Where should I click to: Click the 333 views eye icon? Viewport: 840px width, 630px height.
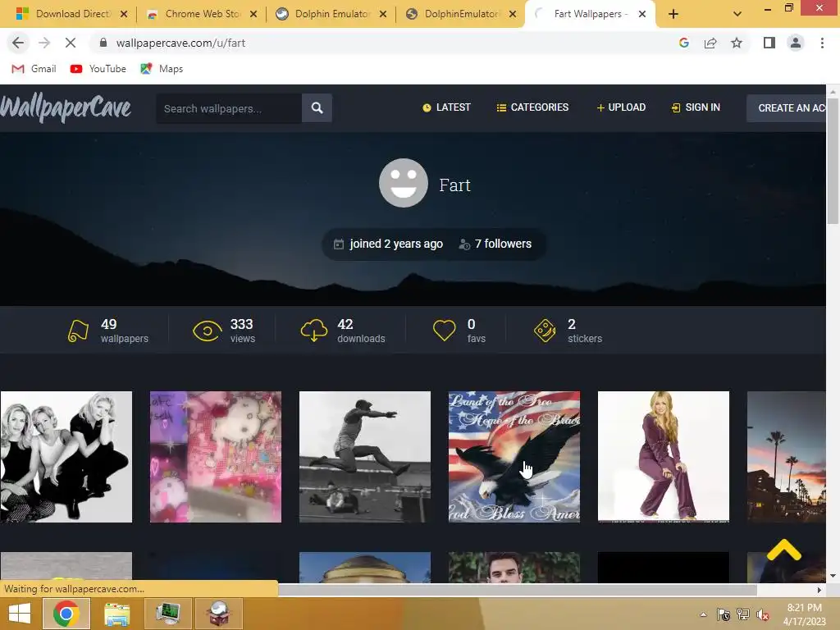(x=208, y=331)
